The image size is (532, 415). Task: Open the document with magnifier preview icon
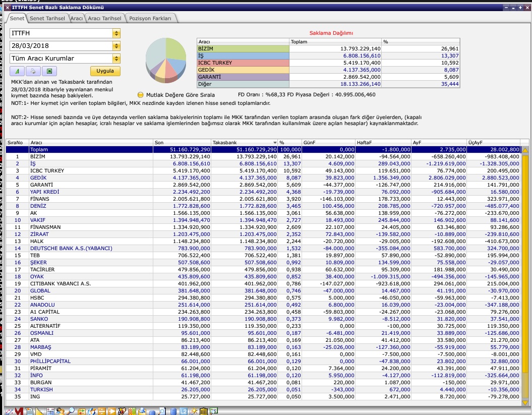pos(162,411)
